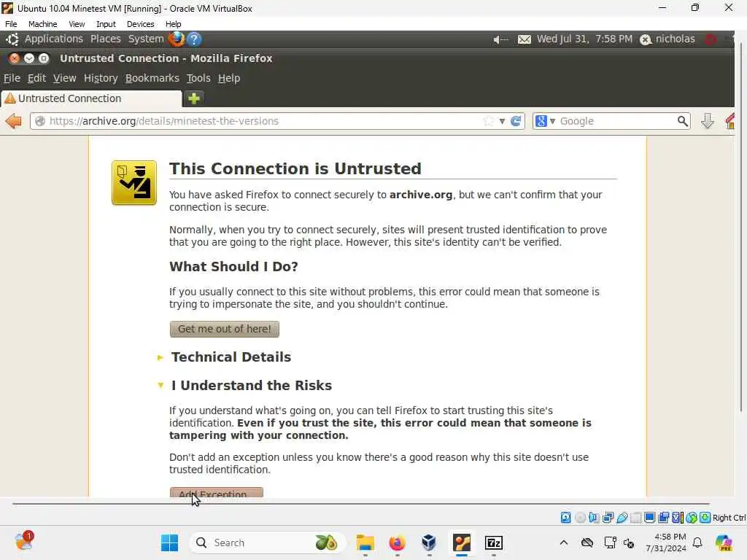Open the Firefox Edit menu
The width and height of the screenshot is (747, 560).
pyautogui.click(x=36, y=78)
